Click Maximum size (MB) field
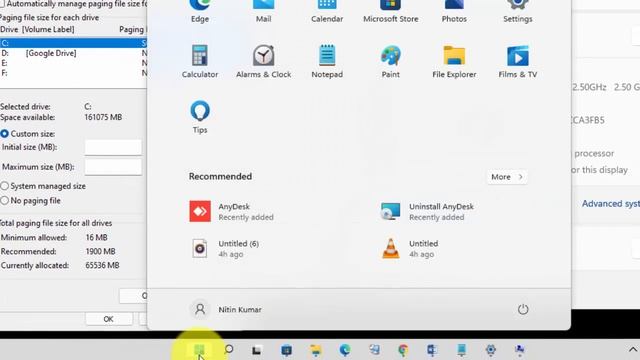640x360 pixels. [x=113, y=167]
